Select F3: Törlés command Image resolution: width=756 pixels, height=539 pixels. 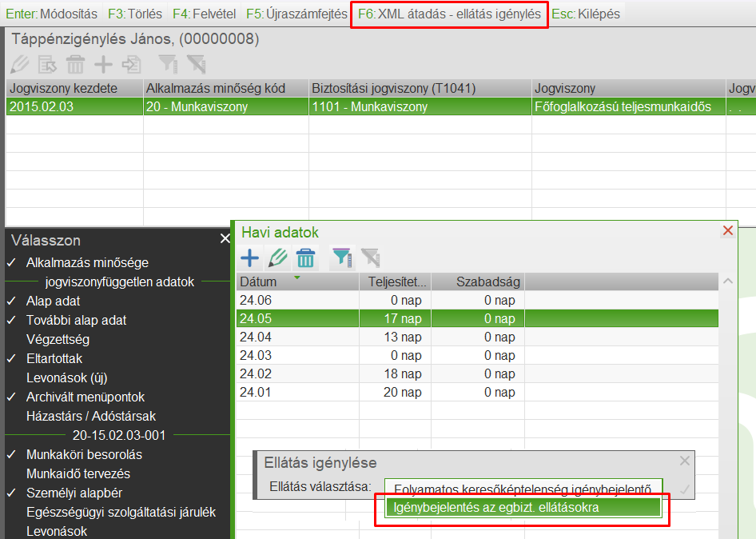[x=135, y=14]
